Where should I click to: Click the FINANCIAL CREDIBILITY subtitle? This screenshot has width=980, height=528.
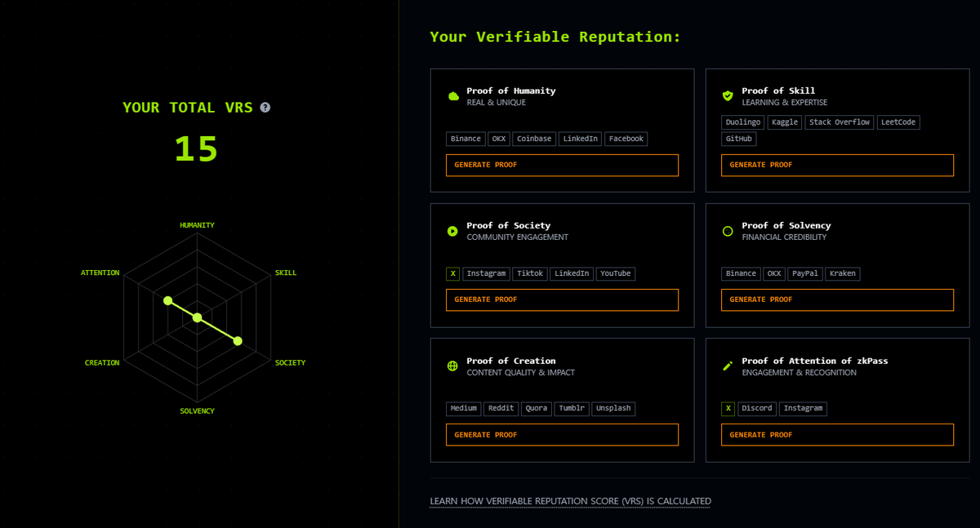click(x=784, y=237)
